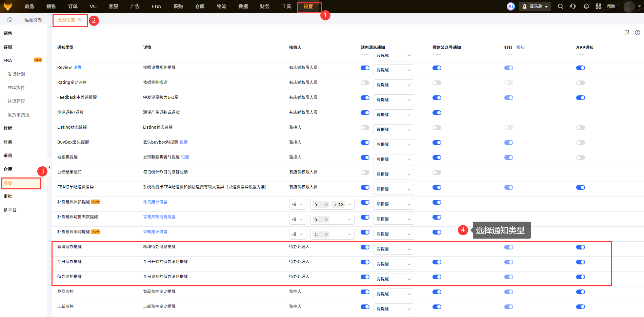Open 强提醒 dropdown in 被跟卖提醒 row
The width and height of the screenshot is (644, 317).
coord(394,160)
